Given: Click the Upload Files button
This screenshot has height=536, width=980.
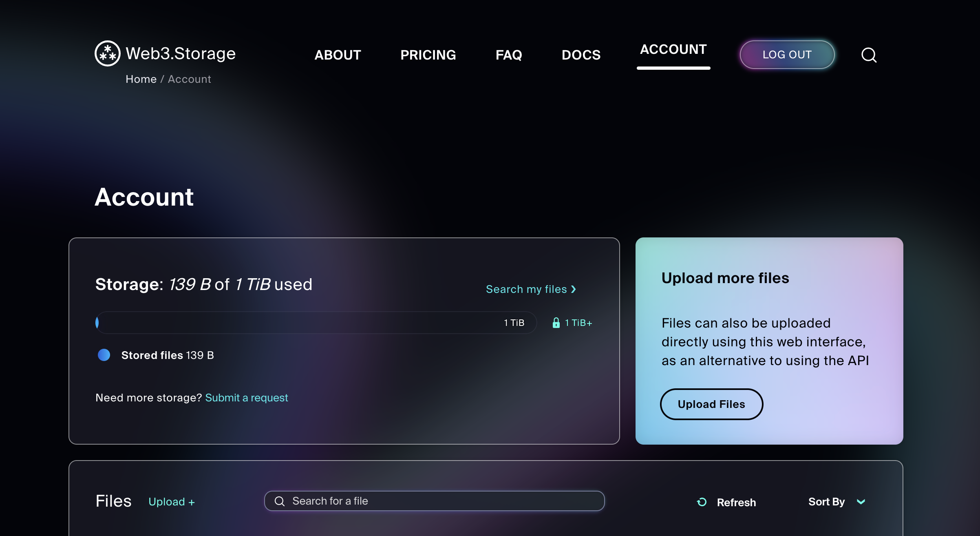Looking at the screenshot, I should coord(711,404).
